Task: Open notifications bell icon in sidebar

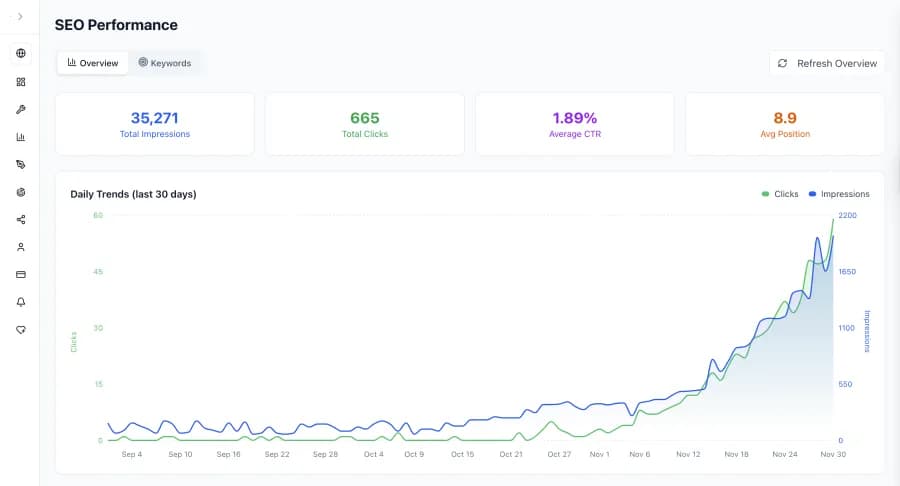Action: pos(20,301)
